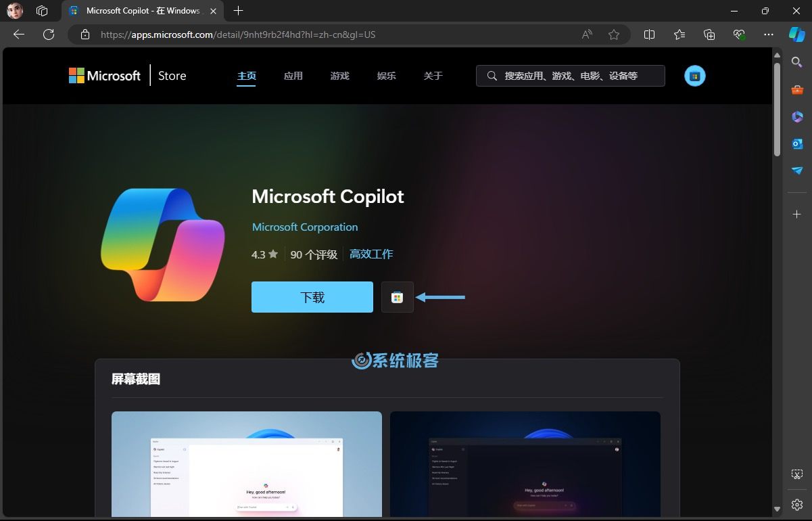Viewport: 812px width, 521px height.
Task: Click the 下载 download button
Action: pyautogui.click(x=312, y=297)
